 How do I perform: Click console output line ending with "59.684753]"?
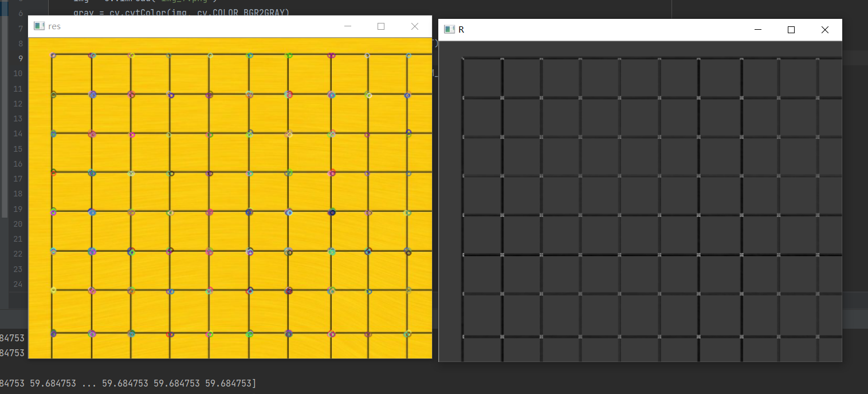(128, 383)
